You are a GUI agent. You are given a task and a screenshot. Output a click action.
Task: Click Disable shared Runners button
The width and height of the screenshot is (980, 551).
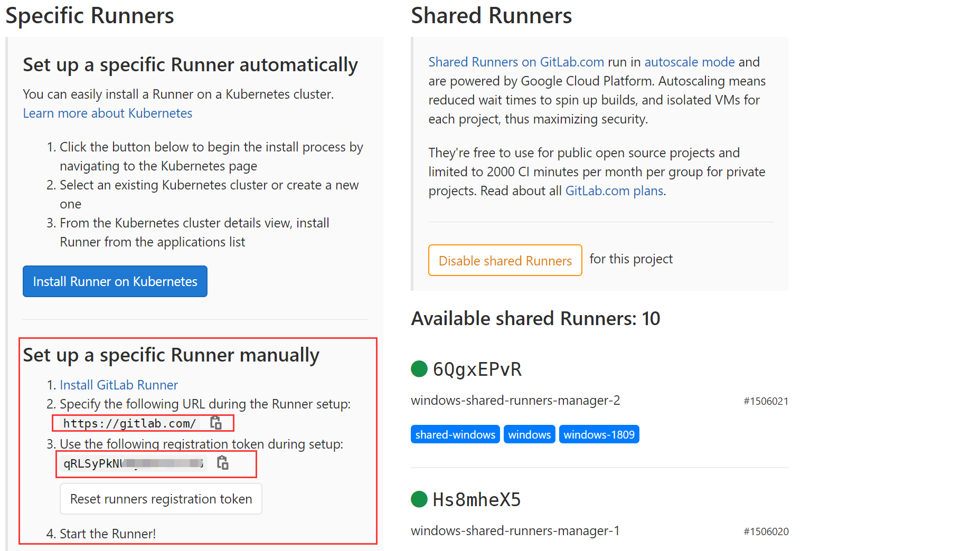pyautogui.click(x=505, y=260)
